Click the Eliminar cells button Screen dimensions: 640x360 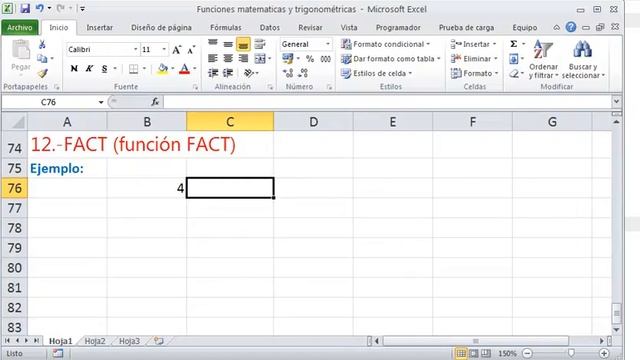pyautogui.click(x=474, y=59)
